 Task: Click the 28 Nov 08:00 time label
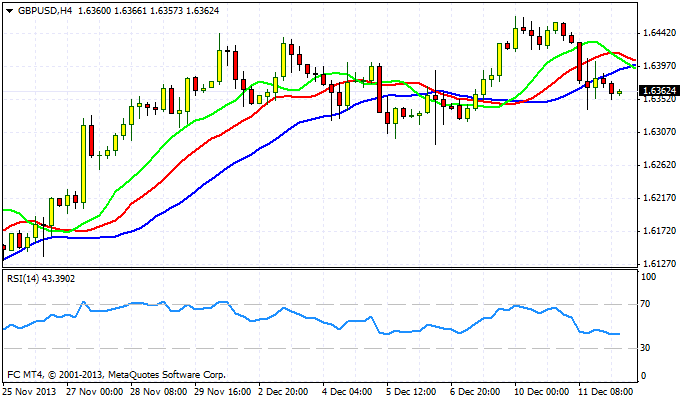click(x=159, y=392)
